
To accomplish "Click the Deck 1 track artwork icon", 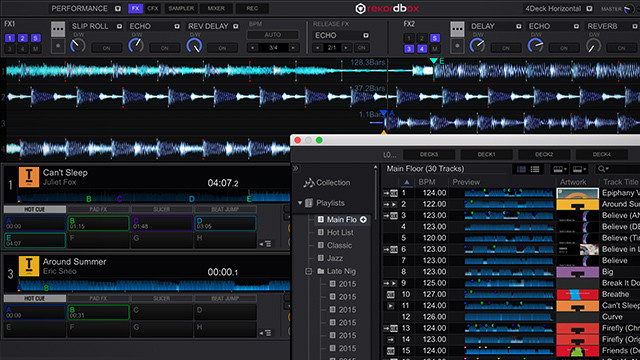I will [x=29, y=176].
